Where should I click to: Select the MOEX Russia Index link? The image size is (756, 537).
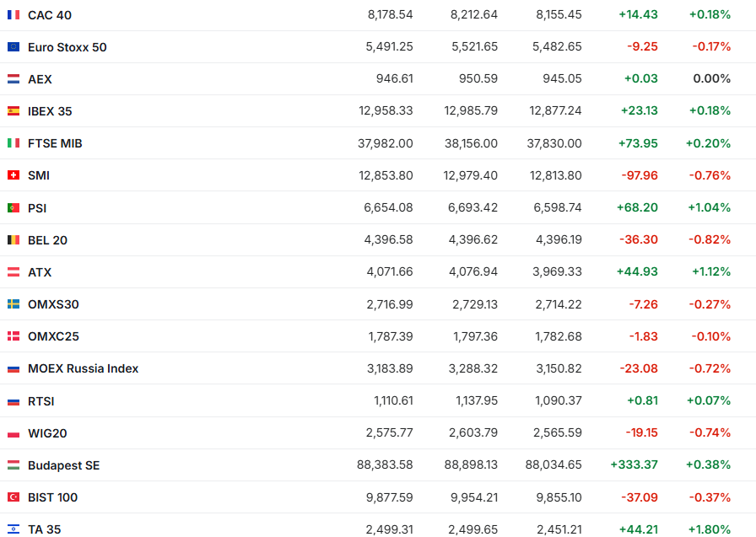[x=83, y=368]
